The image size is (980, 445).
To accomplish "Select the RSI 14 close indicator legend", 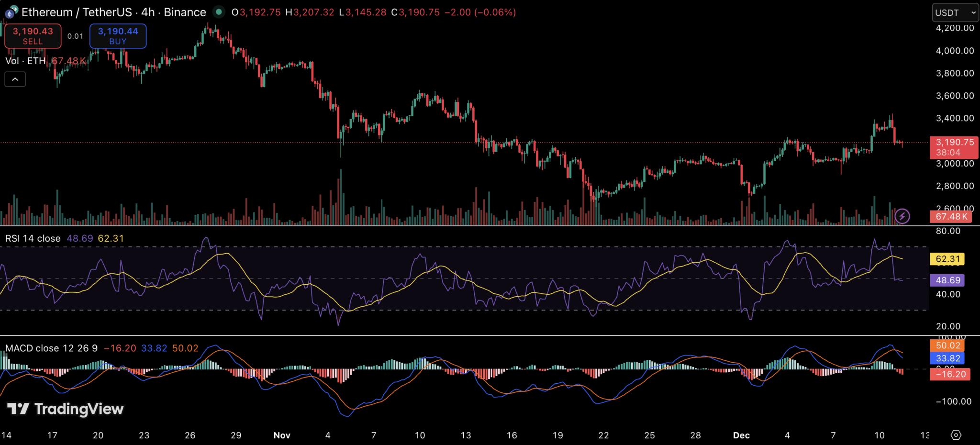I will (x=33, y=238).
